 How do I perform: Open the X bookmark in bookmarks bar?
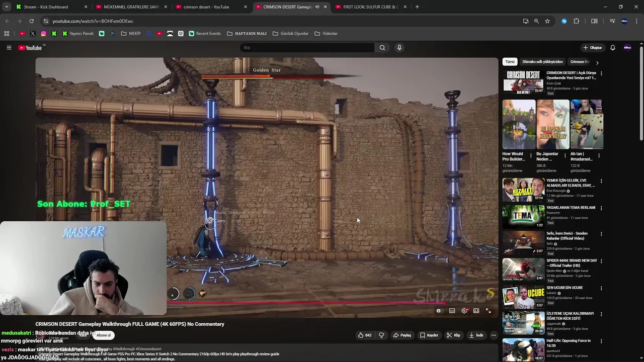[33, 34]
